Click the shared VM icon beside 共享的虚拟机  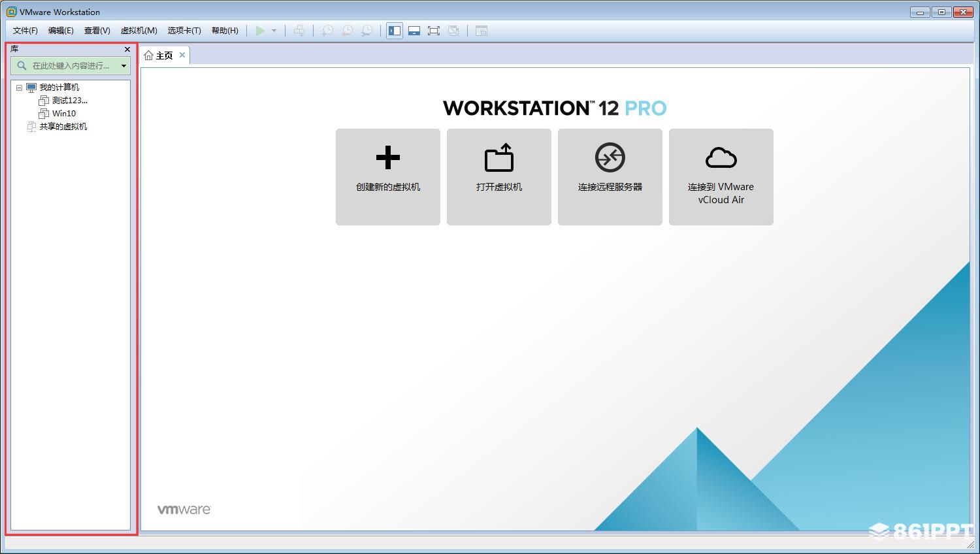31,127
